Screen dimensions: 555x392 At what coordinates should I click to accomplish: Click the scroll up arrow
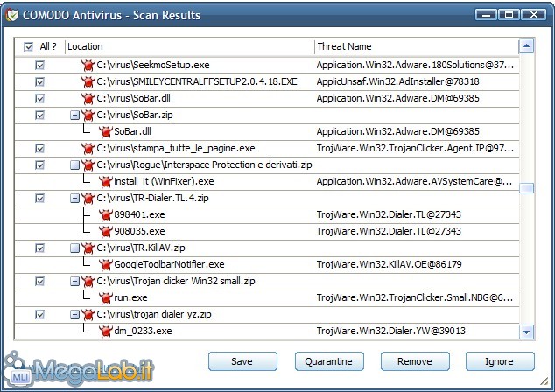click(526, 46)
